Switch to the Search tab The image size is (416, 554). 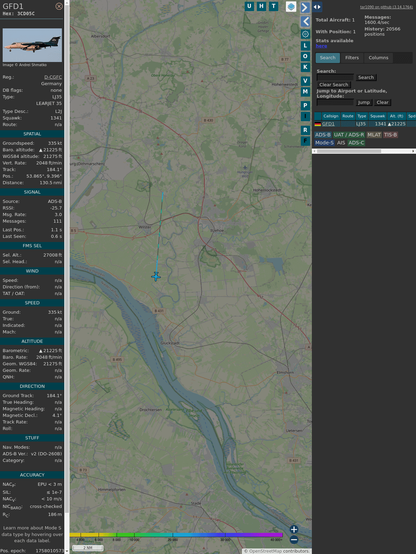pos(328,58)
